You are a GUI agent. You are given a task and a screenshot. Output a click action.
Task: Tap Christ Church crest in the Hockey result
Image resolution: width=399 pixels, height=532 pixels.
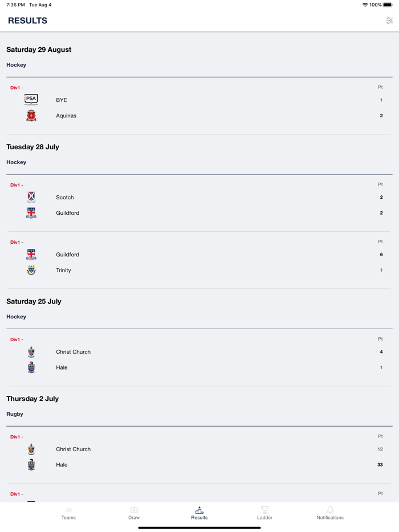coord(31,352)
